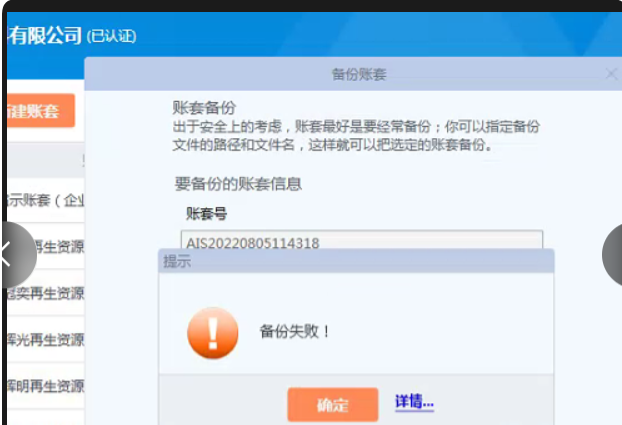This screenshot has height=425, width=622.
Task: Click the 新建账套 button
Action: coord(40,111)
